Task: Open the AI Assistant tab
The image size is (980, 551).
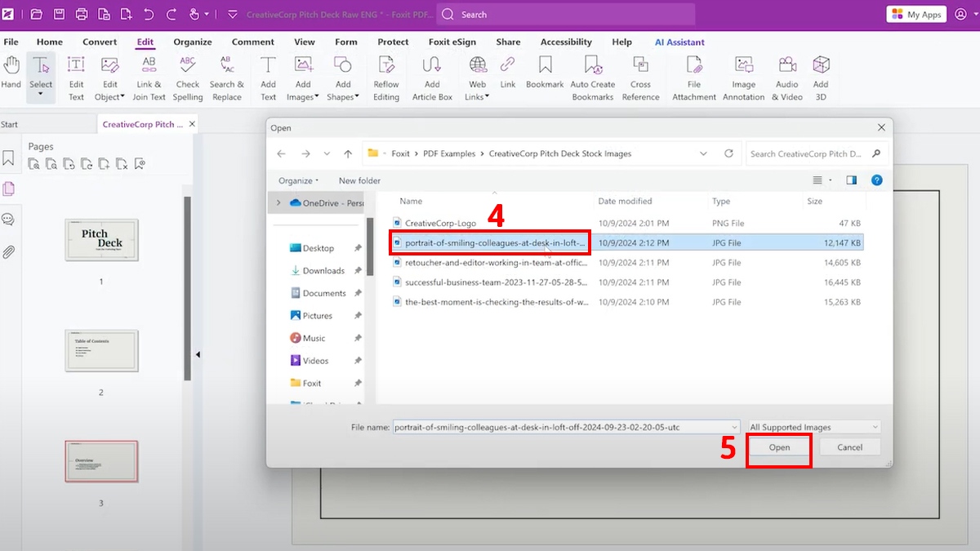Action: [679, 42]
